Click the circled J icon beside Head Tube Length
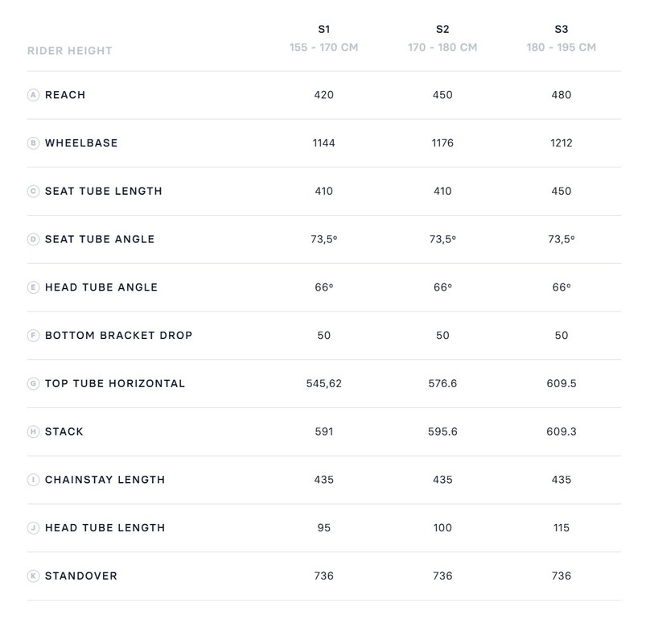 pyautogui.click(x=33, y=528)
